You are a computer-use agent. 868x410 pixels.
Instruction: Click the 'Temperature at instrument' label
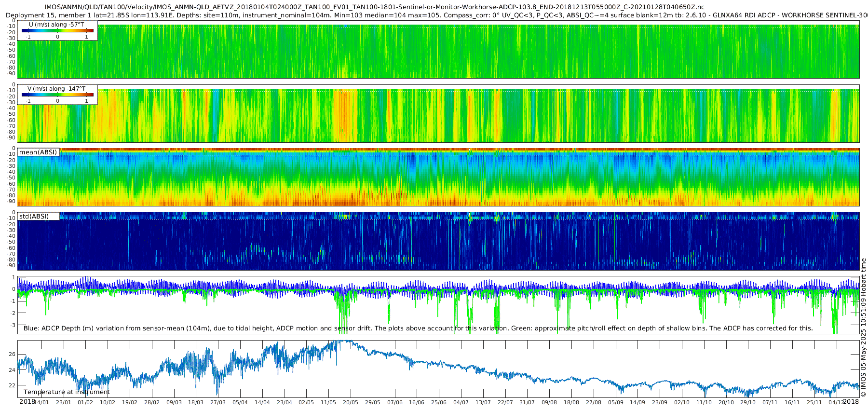[x=67, y=392]
